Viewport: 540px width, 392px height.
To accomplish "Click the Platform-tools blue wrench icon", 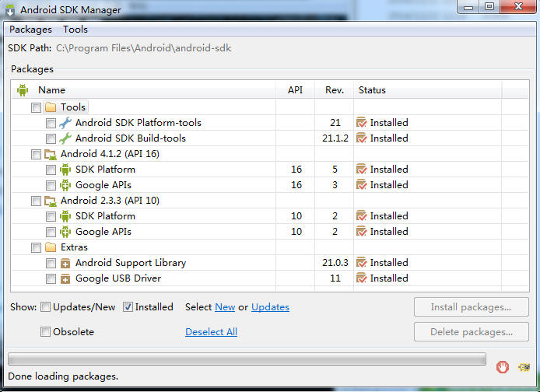I will tap(65, 123).
